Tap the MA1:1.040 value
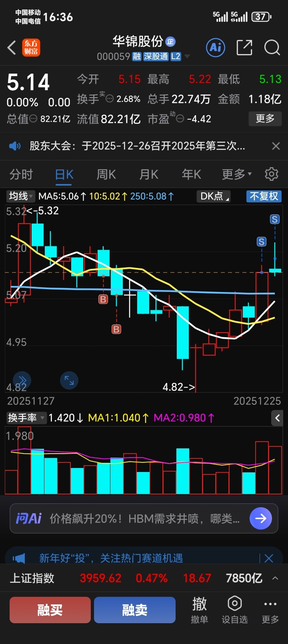Screen dimensions: 288x644 click(118, 418)
